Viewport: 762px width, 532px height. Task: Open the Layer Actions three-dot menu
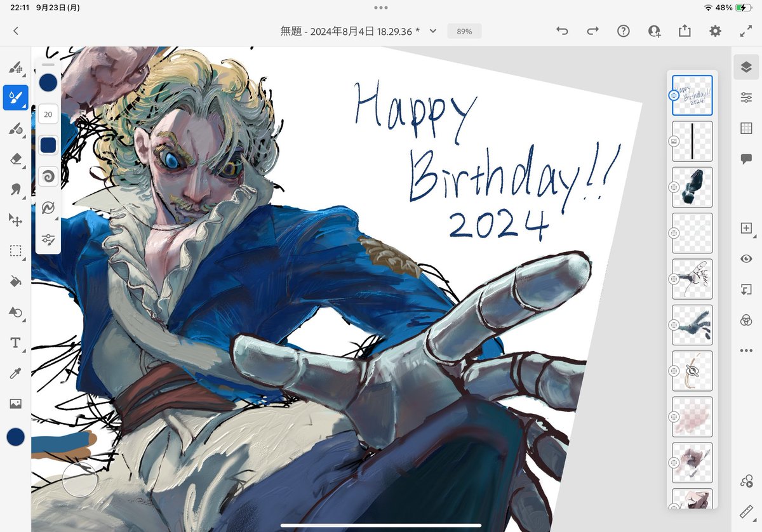[x=746, y=350]
